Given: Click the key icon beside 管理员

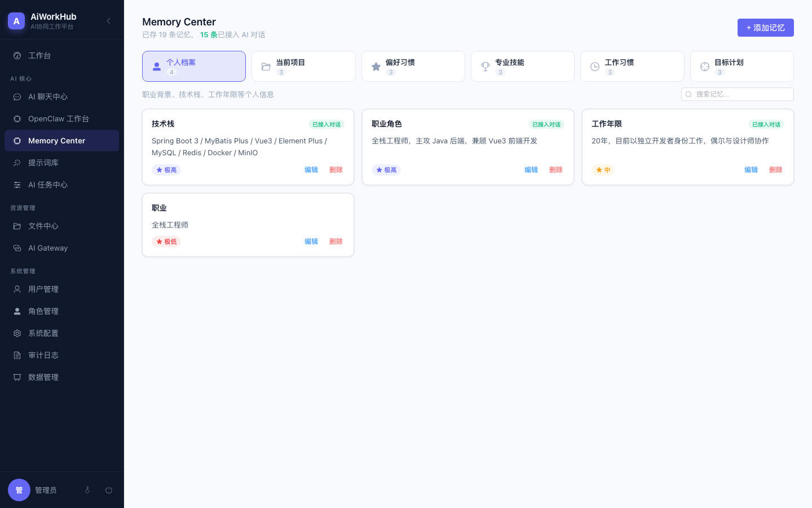Looking at the screenshot, I should pyautogui.click(x=87, y=490).
